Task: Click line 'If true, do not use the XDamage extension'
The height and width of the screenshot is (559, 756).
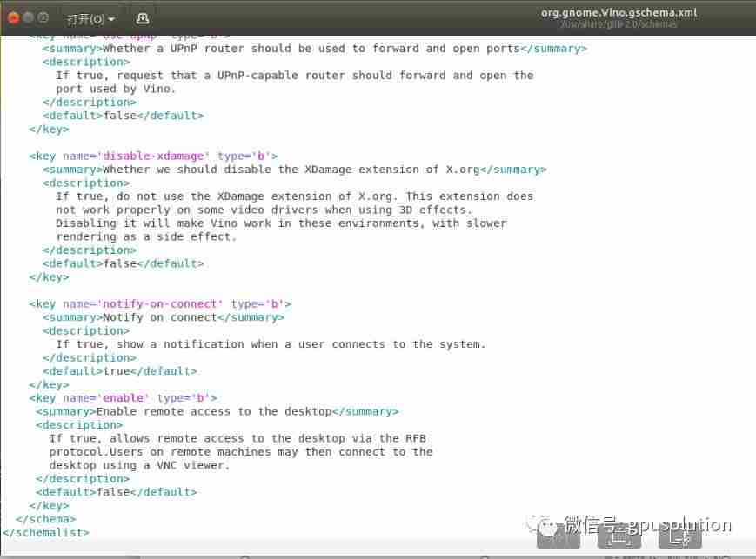Action: tap(295, 196)
